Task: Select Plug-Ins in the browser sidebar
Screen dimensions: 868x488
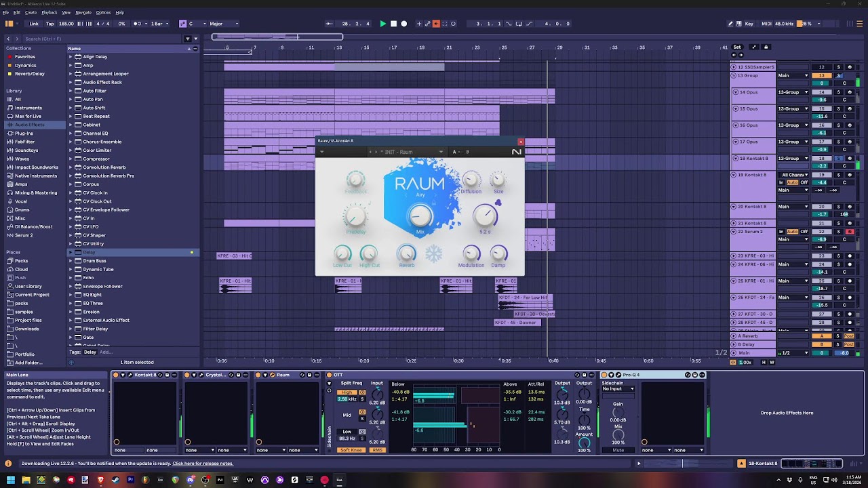Action: click(x=24, y=134)
